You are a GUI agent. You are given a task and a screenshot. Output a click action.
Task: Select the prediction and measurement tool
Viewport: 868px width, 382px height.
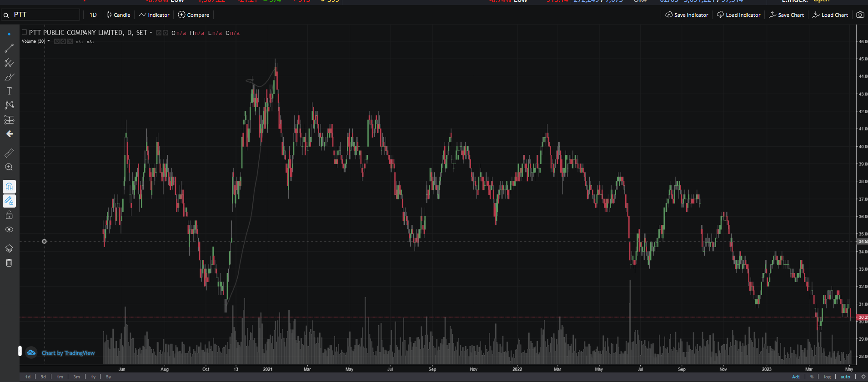click(x=9, y=119)
